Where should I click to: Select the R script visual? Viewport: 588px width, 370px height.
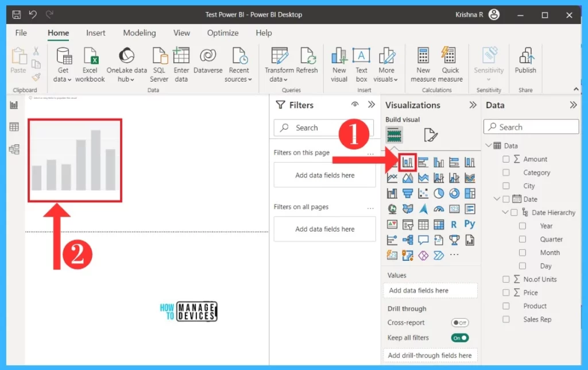(x=454, y=225)
